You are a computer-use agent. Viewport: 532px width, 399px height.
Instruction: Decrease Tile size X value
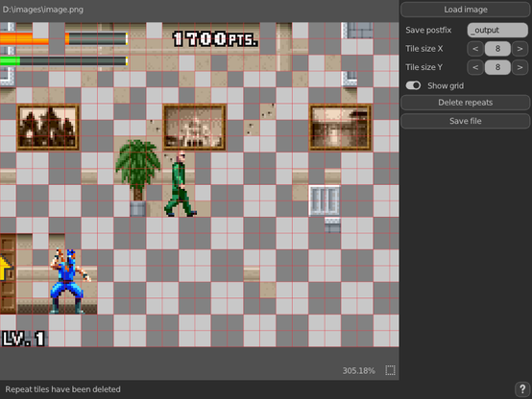tap(475, 49)
